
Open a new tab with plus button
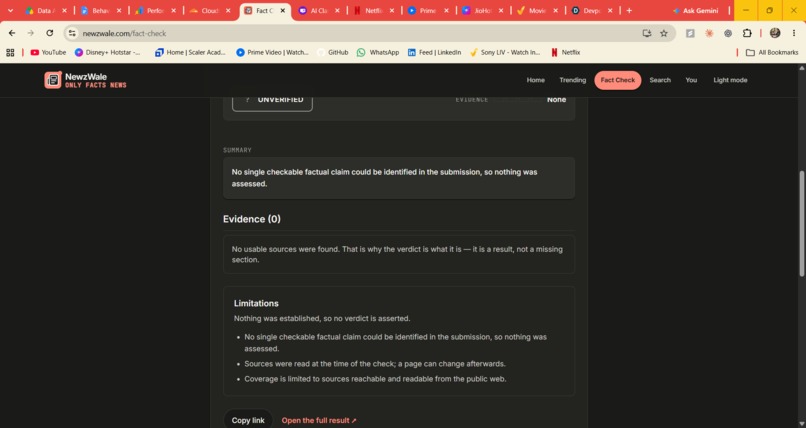coord(629,10)
